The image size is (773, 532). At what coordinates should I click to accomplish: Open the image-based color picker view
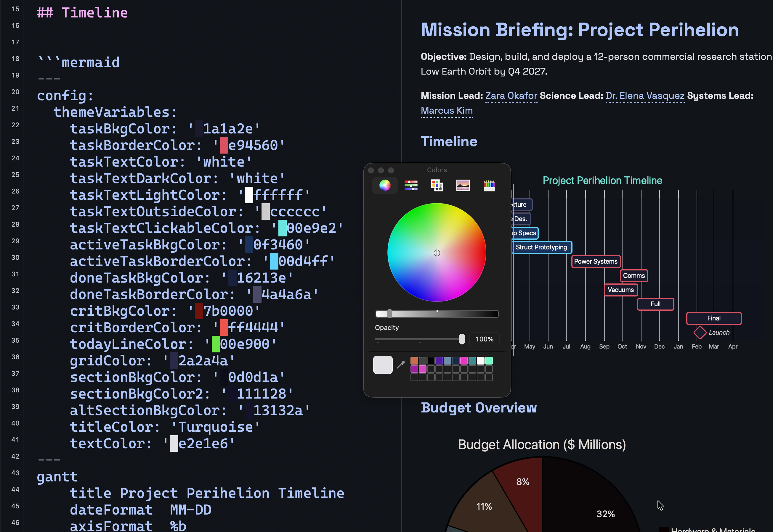(x=463, y=185)
